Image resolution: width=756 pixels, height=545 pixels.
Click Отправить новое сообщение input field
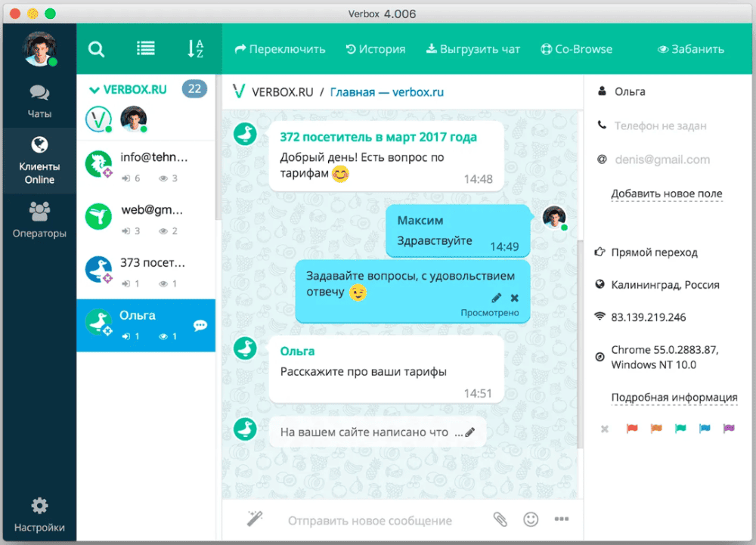[x=370, y=520]
